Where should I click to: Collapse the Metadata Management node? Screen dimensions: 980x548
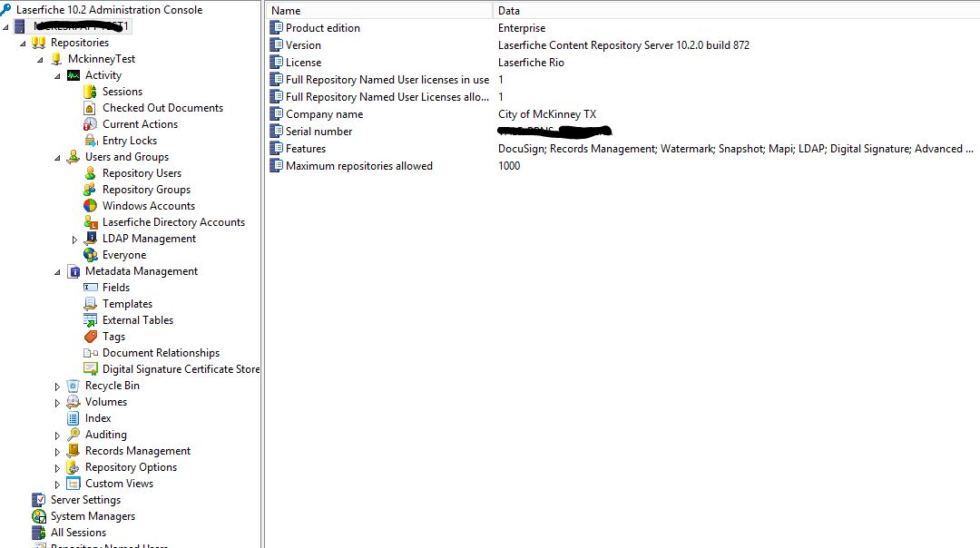pyautogui.click(x=57, y=272)
